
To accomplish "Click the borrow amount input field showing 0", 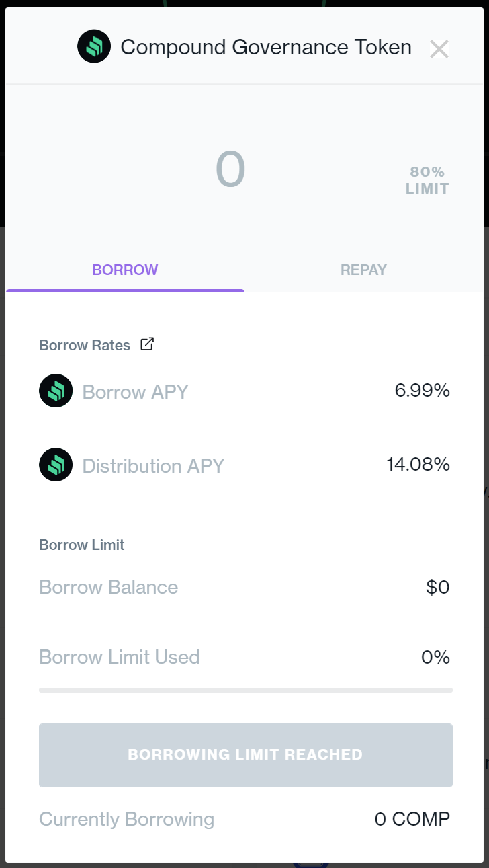I will (x=230, y=170).
